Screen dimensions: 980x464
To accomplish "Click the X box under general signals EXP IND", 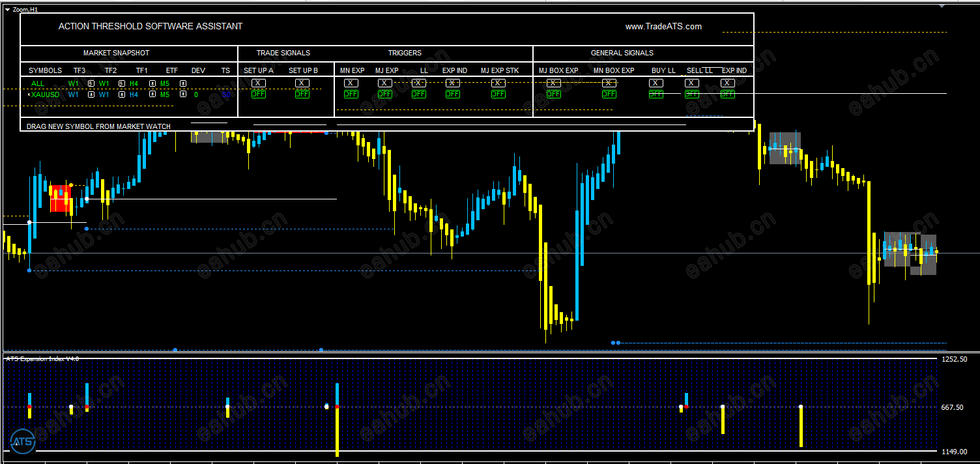I will (728, 83).
